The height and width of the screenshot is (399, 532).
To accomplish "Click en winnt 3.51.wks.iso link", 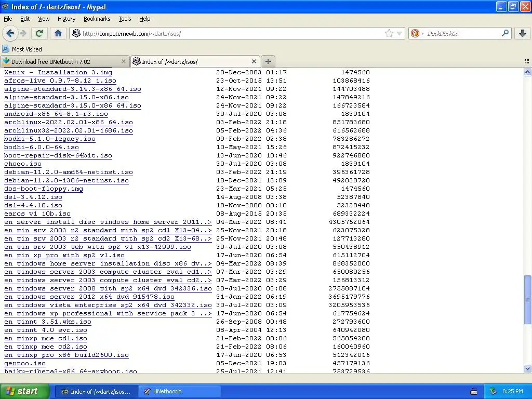I will [48, 322].
